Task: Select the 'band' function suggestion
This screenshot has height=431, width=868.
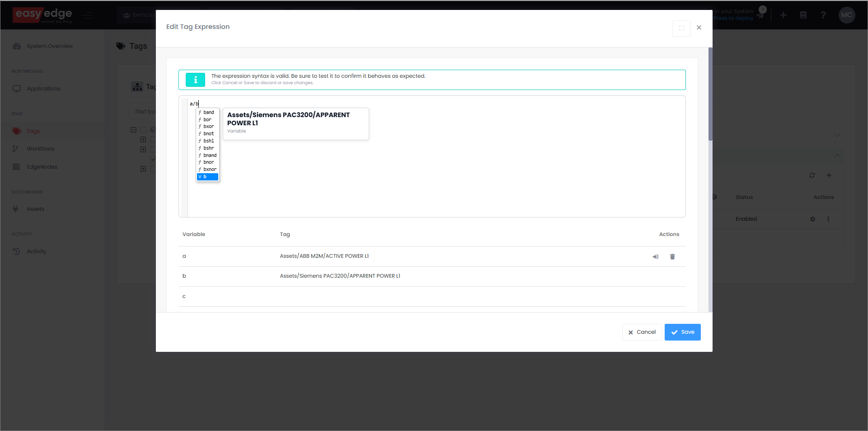Action: pos(208,113)
